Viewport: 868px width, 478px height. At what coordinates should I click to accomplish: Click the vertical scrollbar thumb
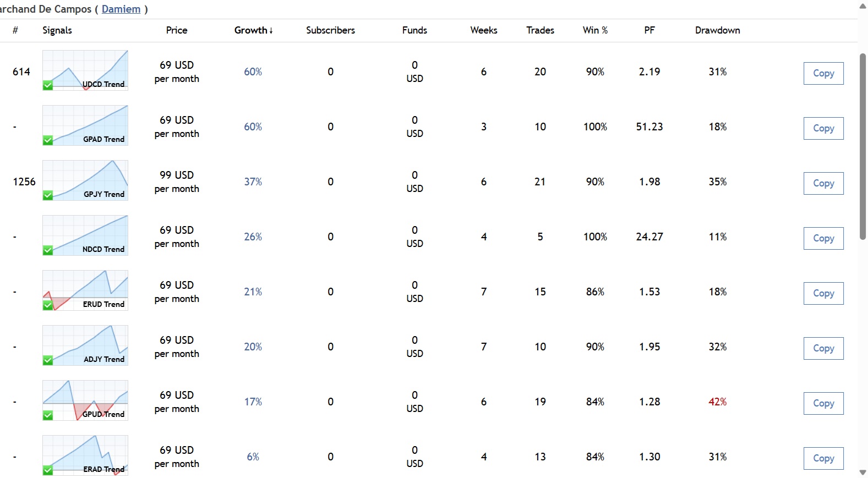[x=862, y=146]
